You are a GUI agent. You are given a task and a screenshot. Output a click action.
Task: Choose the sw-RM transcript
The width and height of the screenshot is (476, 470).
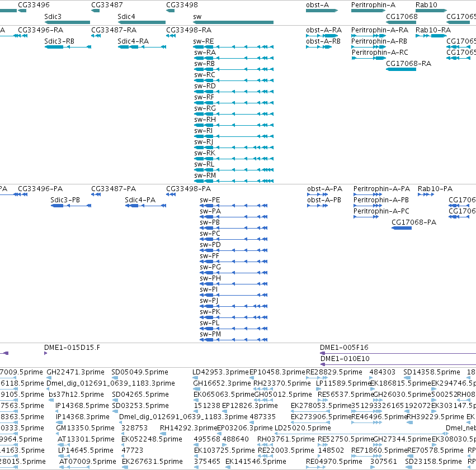[234, 181]
